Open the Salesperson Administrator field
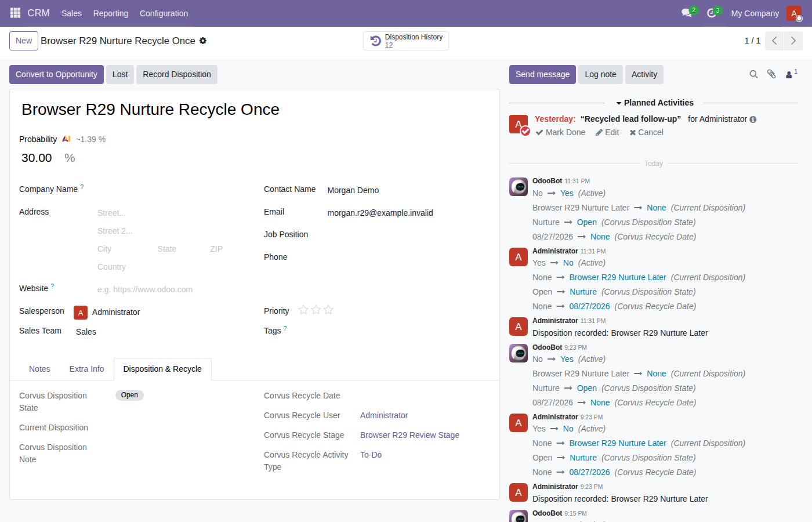This screenshot has width=812, height=522. tap(160, 312)
